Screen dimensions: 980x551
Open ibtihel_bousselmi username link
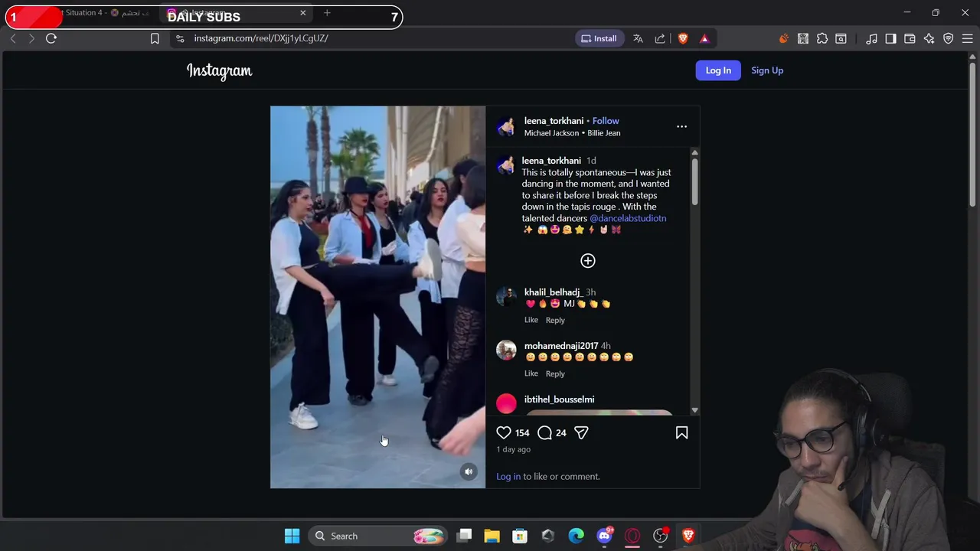(x=559, y=399)
